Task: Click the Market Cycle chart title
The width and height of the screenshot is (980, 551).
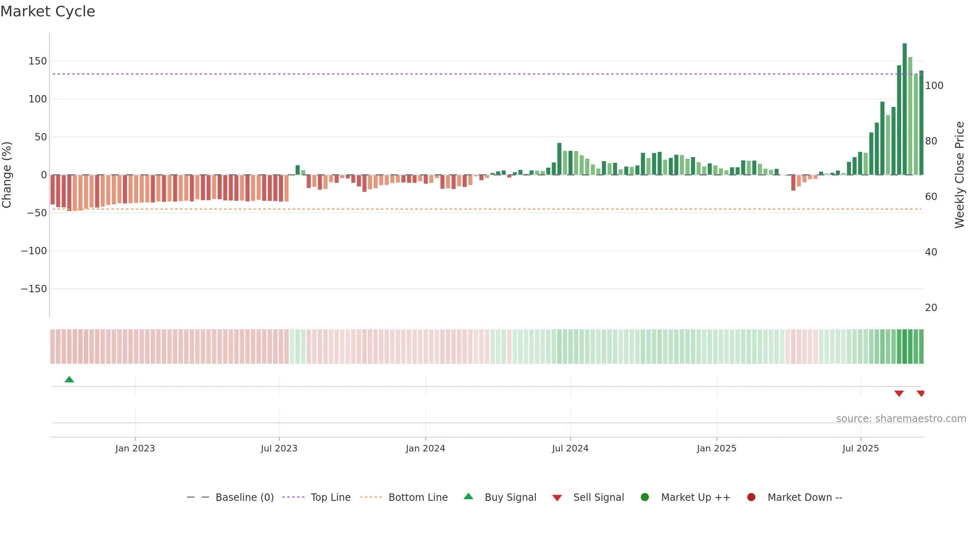Action: click(x=48, y=11)
